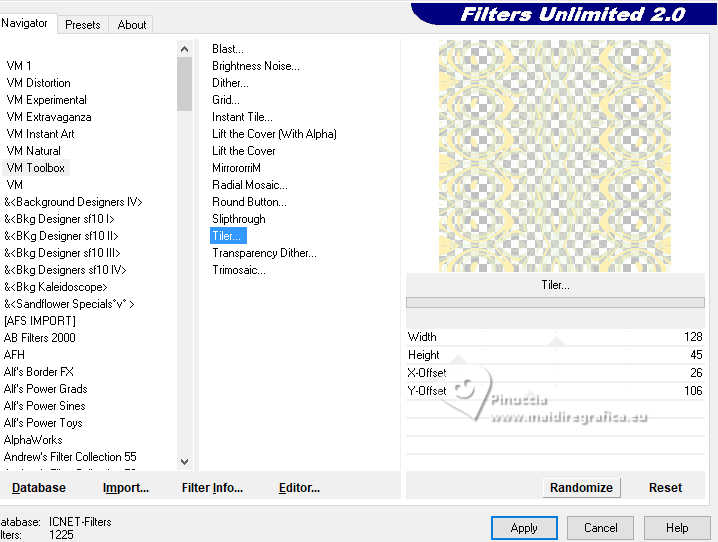Select Alf's Power Toys category
Image resolution: width=718 pixels, height=542 pixels.
pos(43,423)
